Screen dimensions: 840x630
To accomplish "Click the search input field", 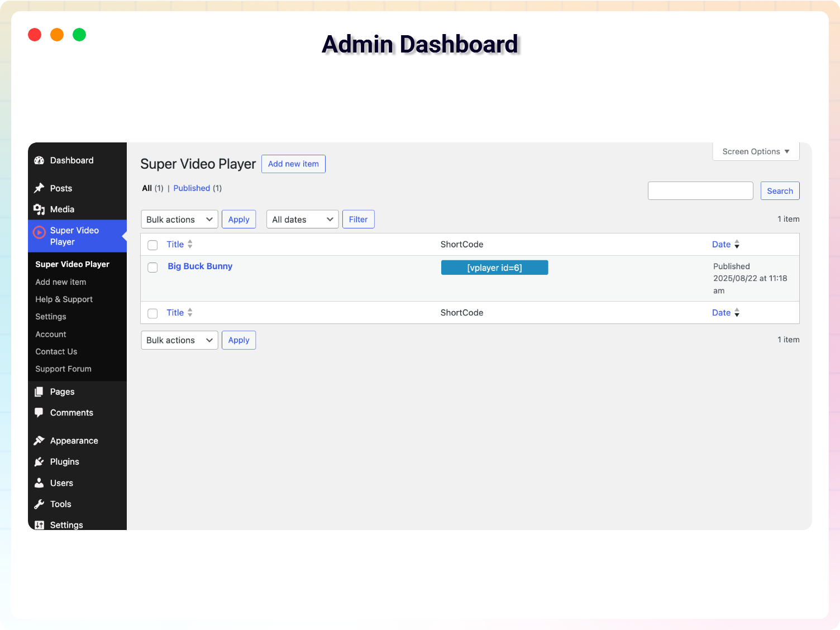I will [x=700, y=191].
